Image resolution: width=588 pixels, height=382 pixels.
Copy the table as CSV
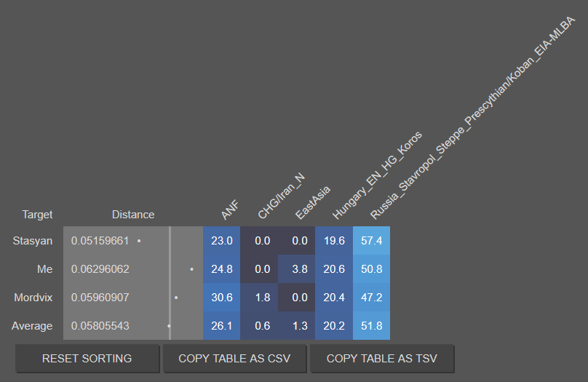234,359
